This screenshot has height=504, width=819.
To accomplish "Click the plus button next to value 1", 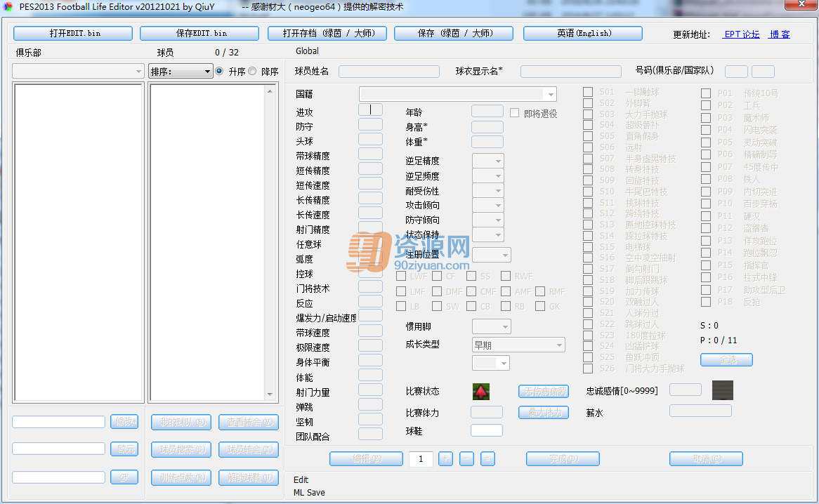I will click(445, 458).
